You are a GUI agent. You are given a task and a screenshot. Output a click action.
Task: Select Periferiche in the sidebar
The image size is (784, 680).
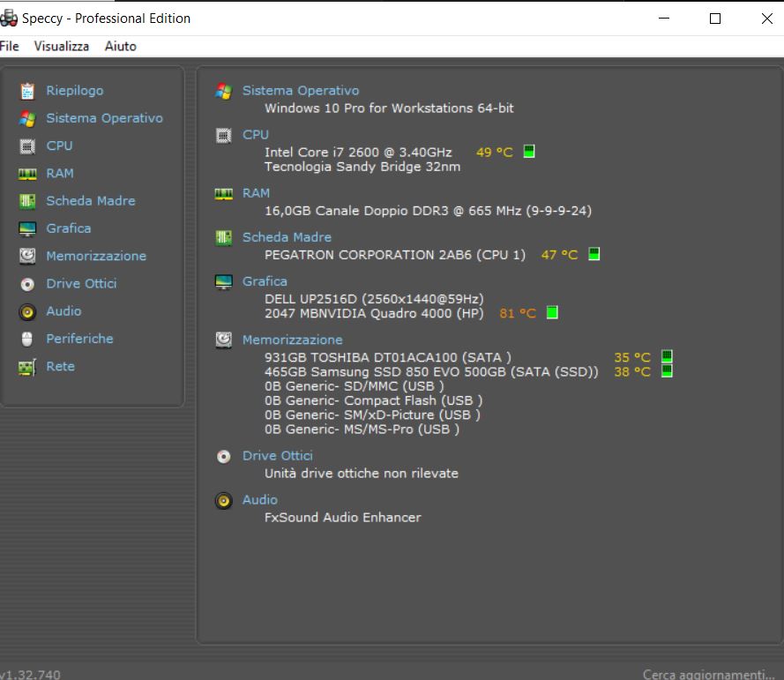79,339
